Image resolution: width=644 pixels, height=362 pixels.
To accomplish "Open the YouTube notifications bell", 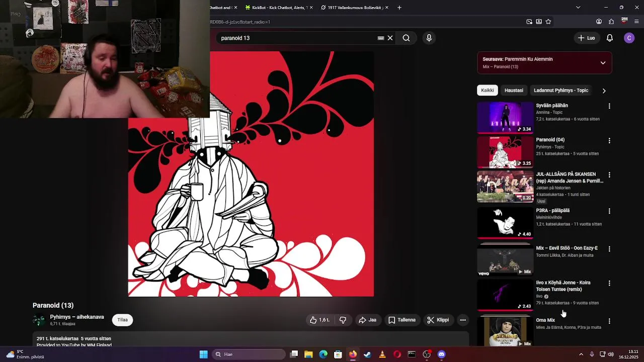I will (609, 38).
